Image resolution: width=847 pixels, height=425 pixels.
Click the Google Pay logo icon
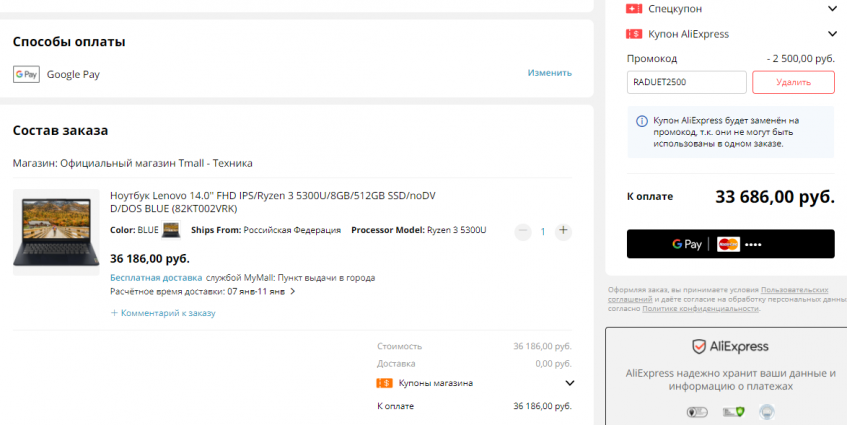coord(26,75)
